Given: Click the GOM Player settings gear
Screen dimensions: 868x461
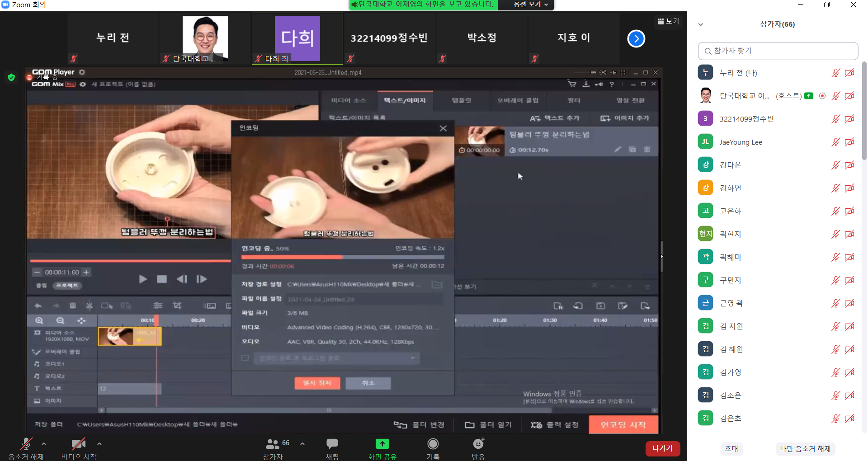Looking at the screenshot, I should point(82,72).
